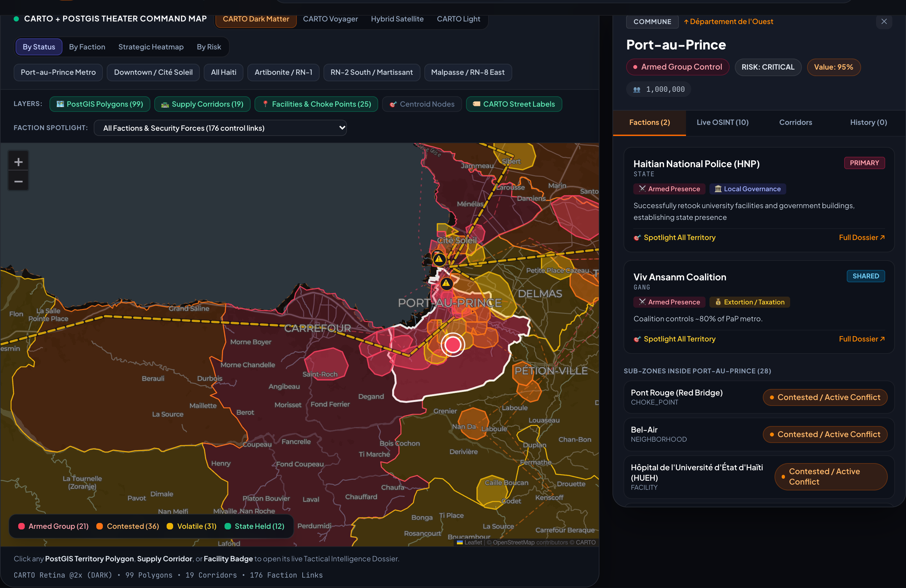Switch to By Faction view mode
The width and height of the screenshot is (906, 588).
click(87, 47)
